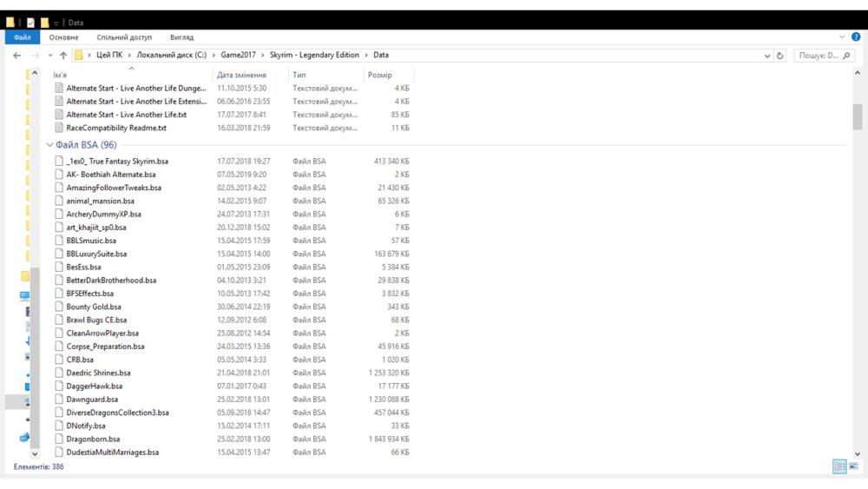
Task: Select file DiverseDragonsCollection3.bsa
Action: tap(117, 413)
